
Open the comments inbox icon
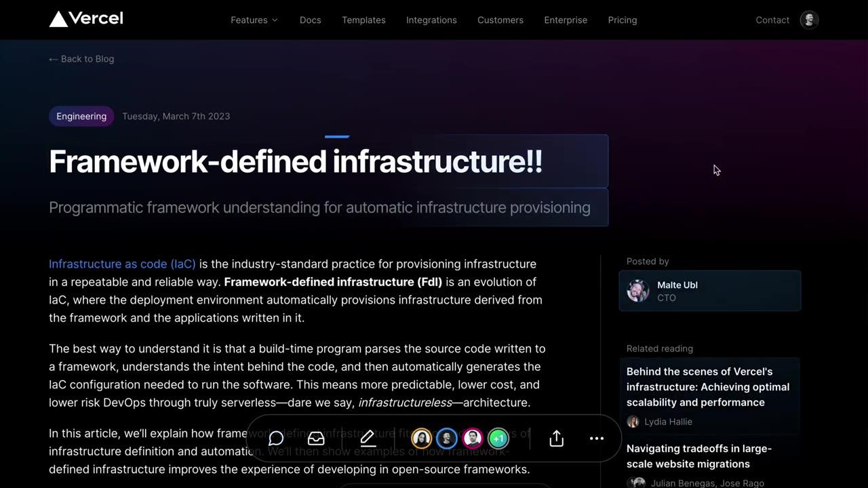(316, 439)
